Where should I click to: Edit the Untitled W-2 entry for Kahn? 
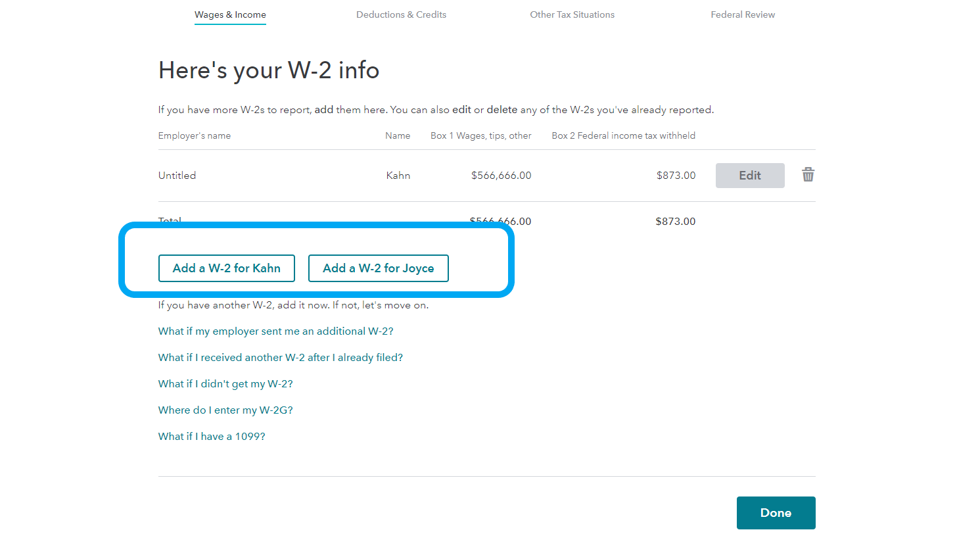tap(750, 175)
